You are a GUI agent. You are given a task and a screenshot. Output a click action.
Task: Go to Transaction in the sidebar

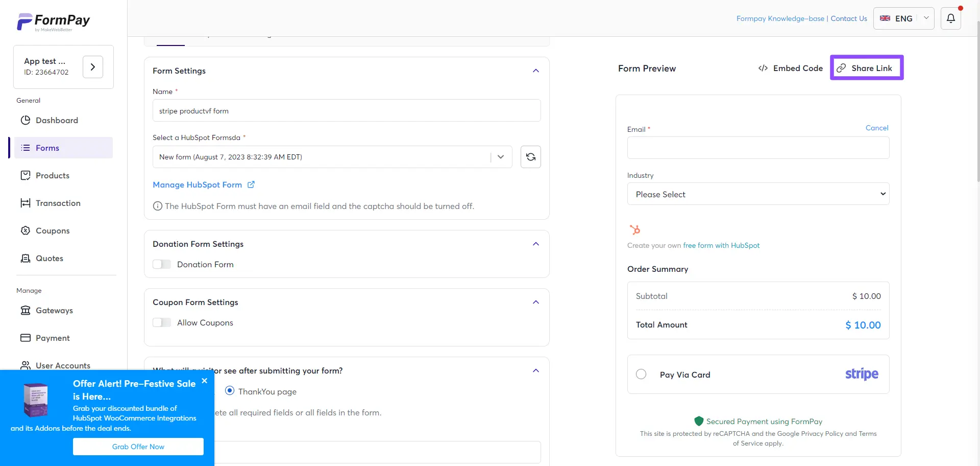(x=58, y=203)
